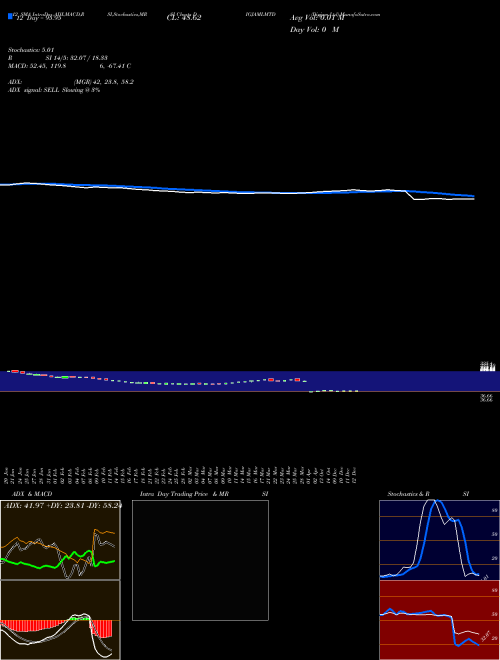Open the ADX line chart panel
The height and width of the screenshot is (660, 500).
pyautogui.click(x=60, y=540)
